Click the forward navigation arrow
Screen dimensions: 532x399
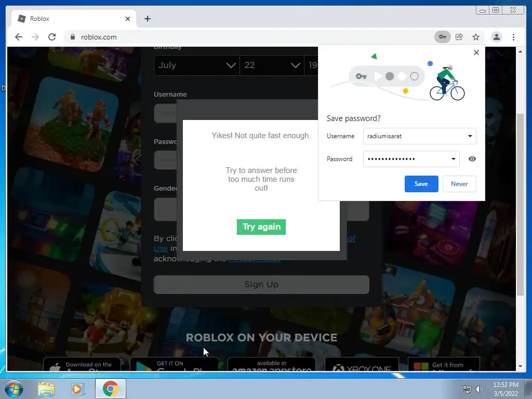pos(35,37)
